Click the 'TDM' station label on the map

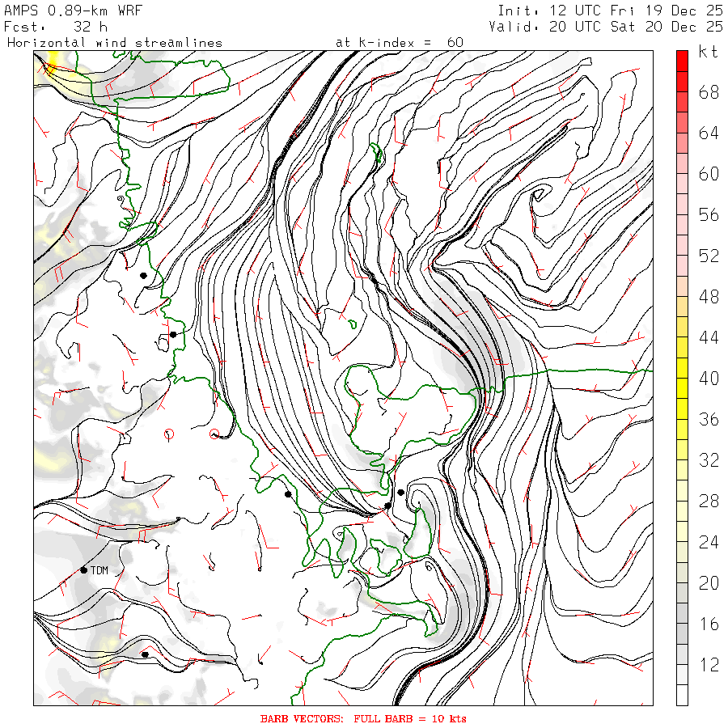click(99, 570)
